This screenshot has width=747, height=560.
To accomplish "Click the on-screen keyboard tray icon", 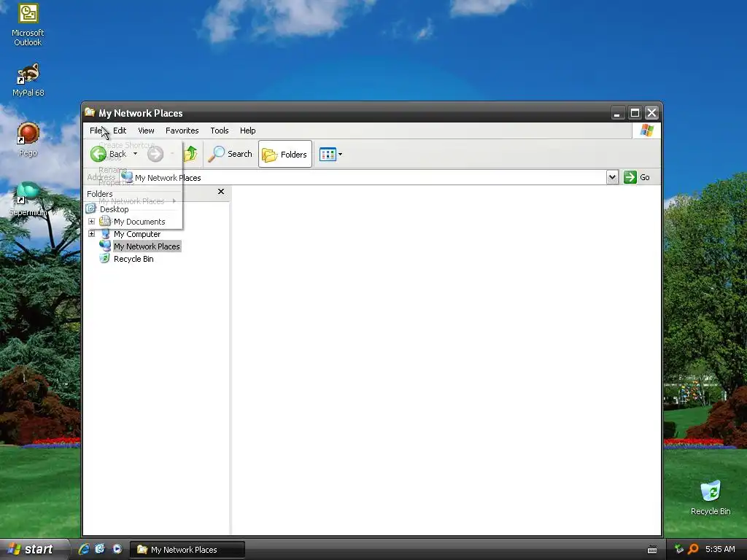I will click(652, 550).
